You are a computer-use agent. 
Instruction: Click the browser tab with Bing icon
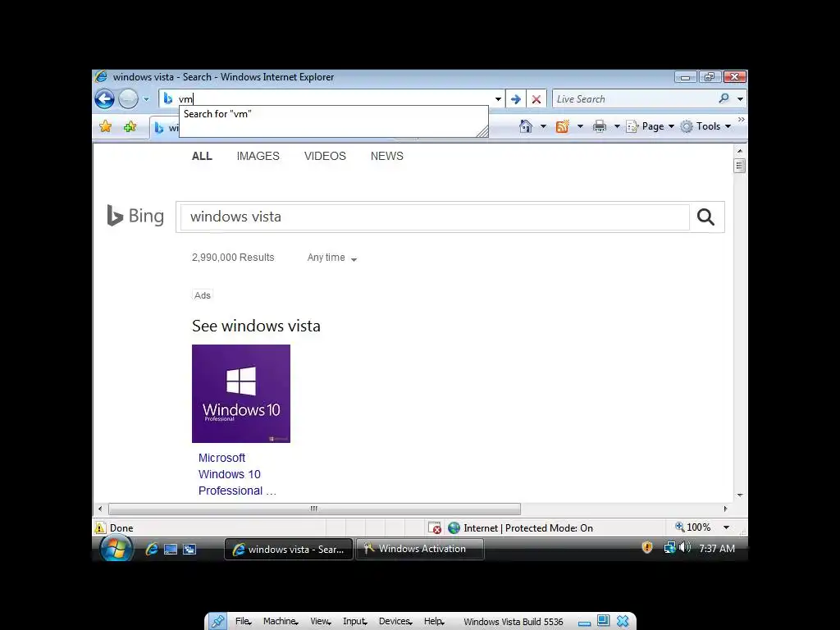tap(164, 128)
